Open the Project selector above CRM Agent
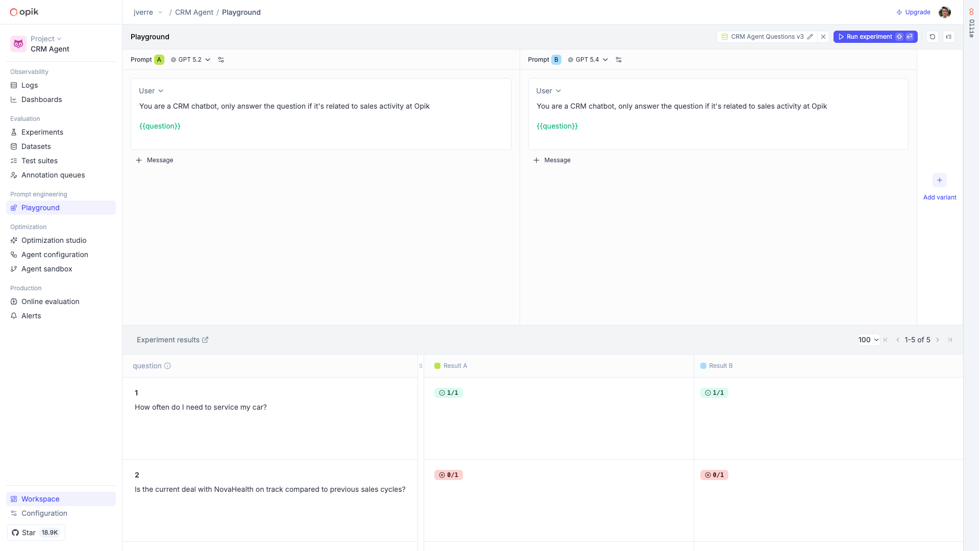 pyautogui.click(x=45, y=38)
